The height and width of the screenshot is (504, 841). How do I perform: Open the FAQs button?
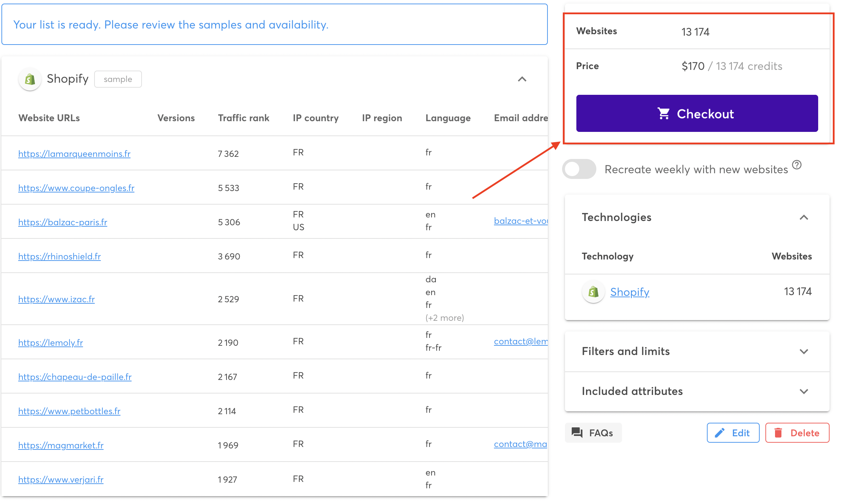pos(593,433)
